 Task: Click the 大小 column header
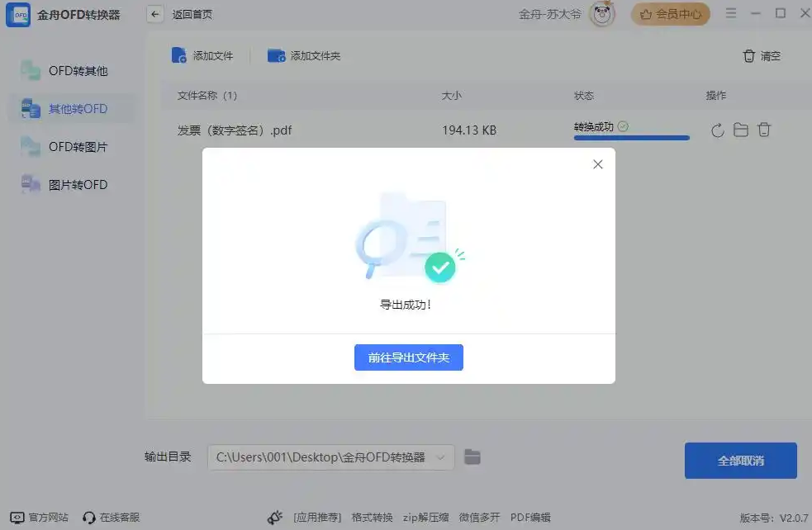click(452, 95)
